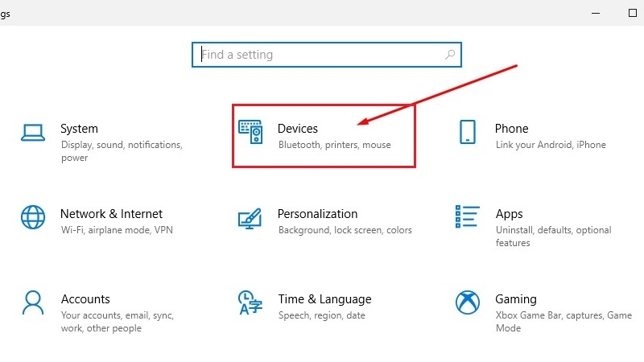Image resolution: width=644 pixels, height=362 pixels.
Task: Click the Devices keyboard and speaker icon
Action: 250,132
